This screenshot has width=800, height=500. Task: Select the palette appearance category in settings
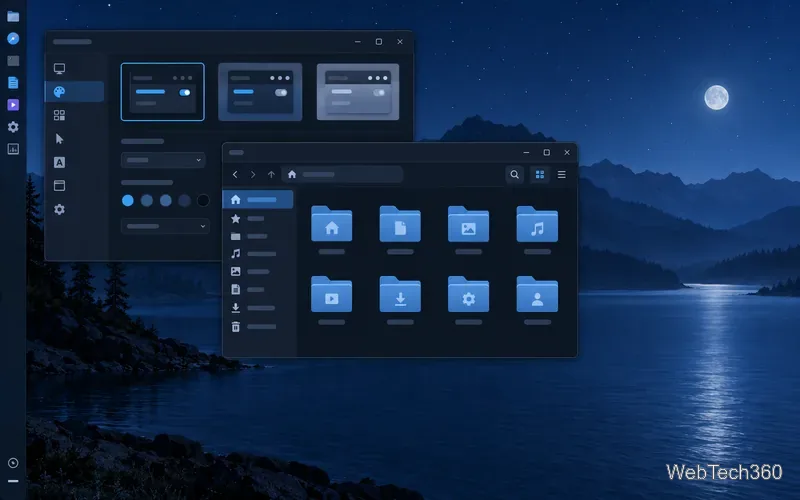coord(74,92)
